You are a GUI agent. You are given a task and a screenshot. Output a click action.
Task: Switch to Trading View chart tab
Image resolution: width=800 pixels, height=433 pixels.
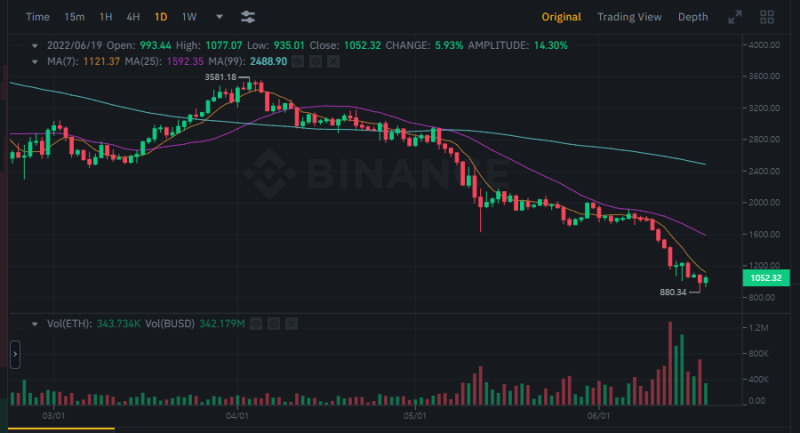[x=629, y=17]
